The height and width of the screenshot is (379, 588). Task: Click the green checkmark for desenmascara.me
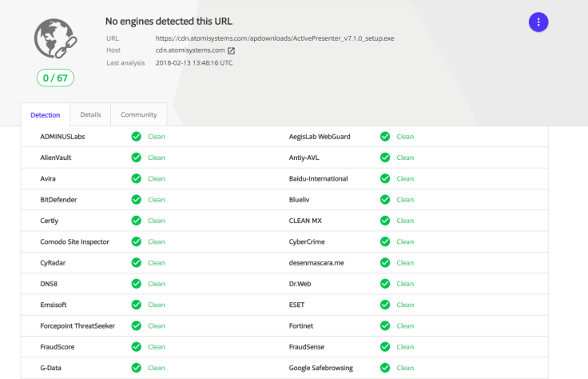coord(385,263)
